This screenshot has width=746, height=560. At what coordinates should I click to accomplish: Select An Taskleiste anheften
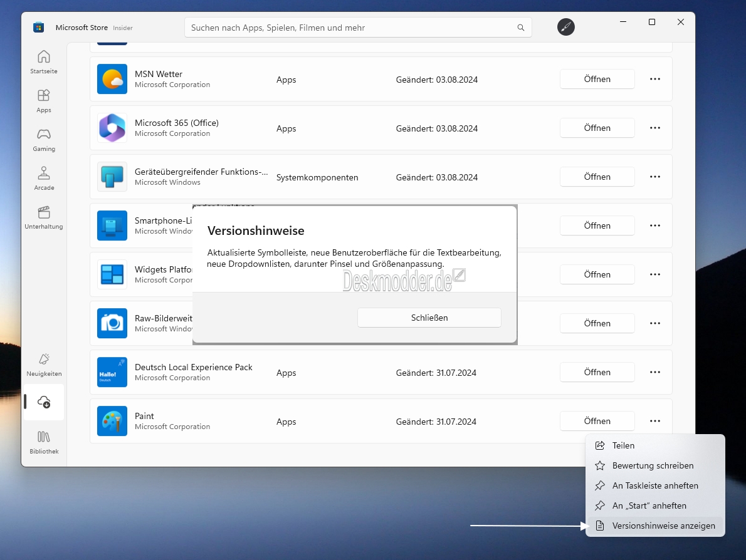(655, 485)
